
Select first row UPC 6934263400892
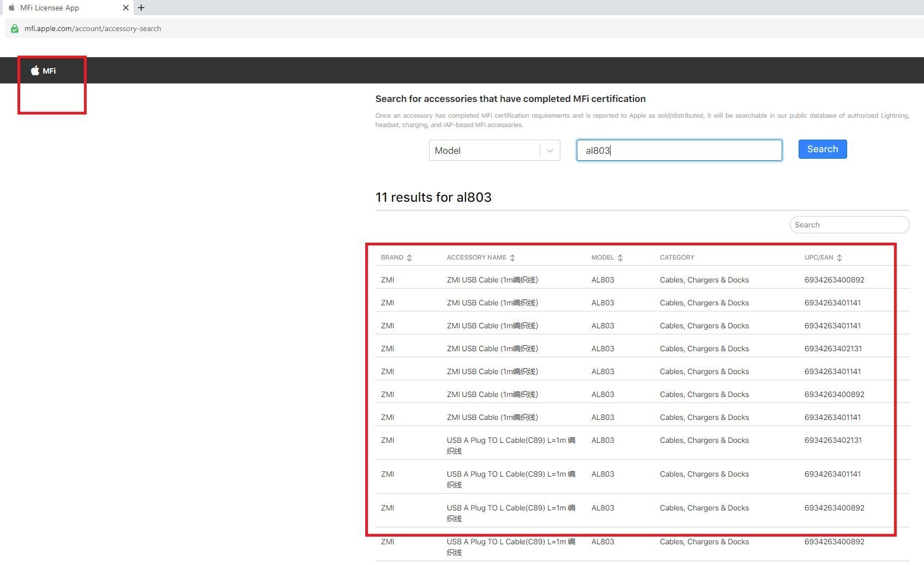click(834, 280)
